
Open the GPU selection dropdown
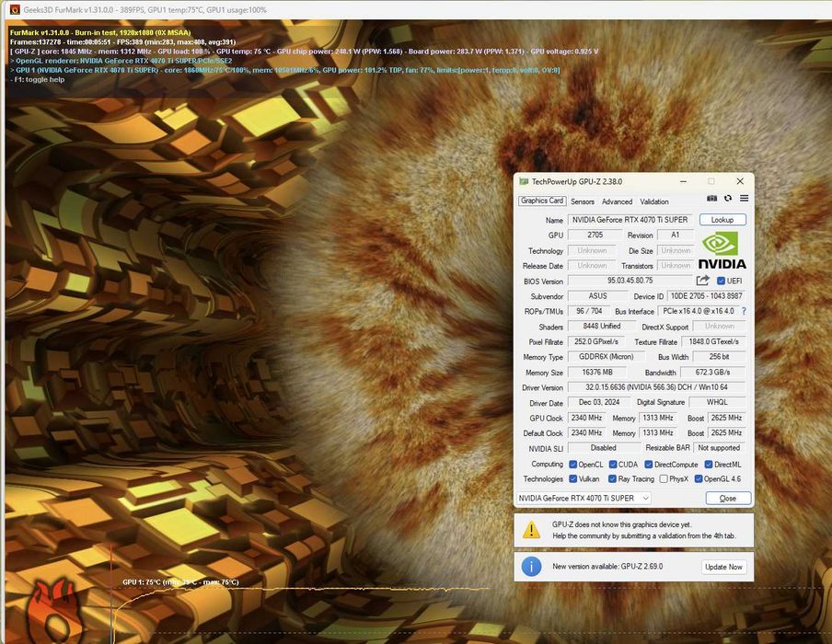(x=584, y=498)
